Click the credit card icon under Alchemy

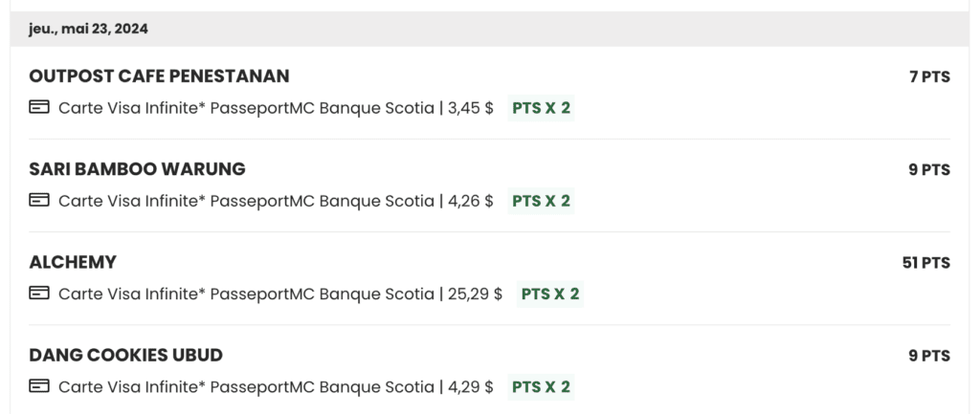click(39, 294)
